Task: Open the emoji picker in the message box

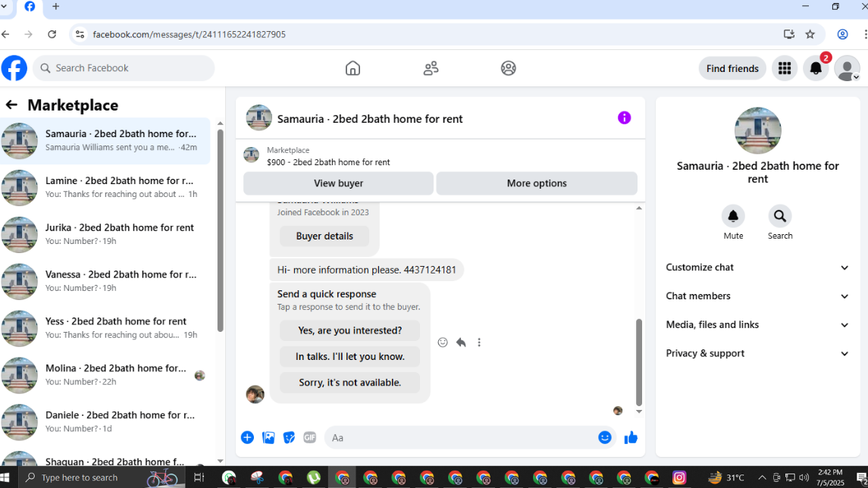Action: pyautogui.click(x=604, y=438)
